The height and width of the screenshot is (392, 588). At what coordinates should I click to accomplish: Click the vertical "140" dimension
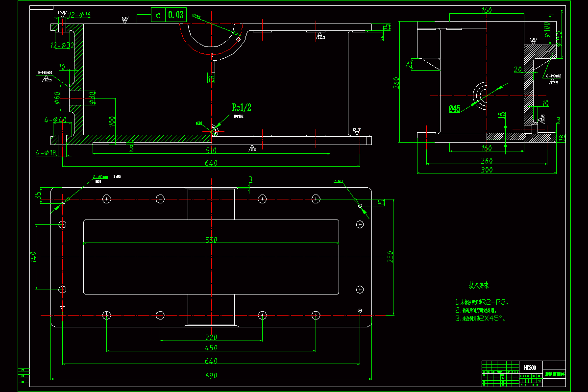pyautogui.click(x=34, y=258)
